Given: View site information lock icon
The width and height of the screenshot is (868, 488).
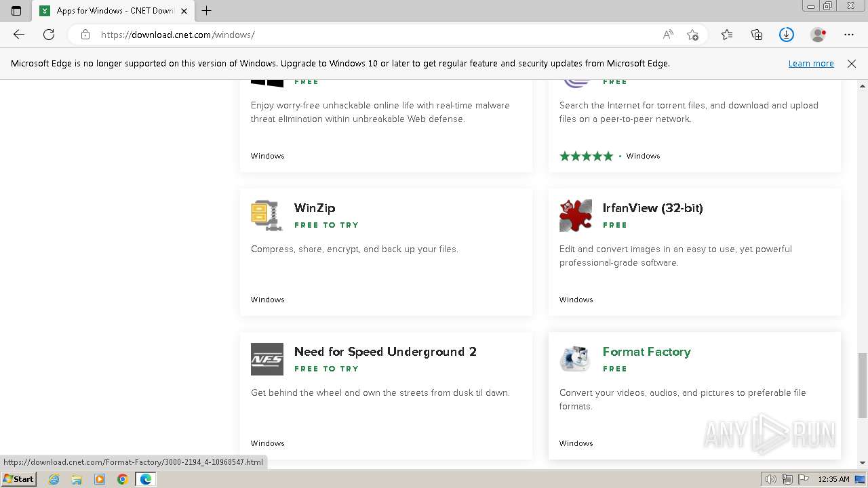Looking at the screenshot, I should click(85, 35).
